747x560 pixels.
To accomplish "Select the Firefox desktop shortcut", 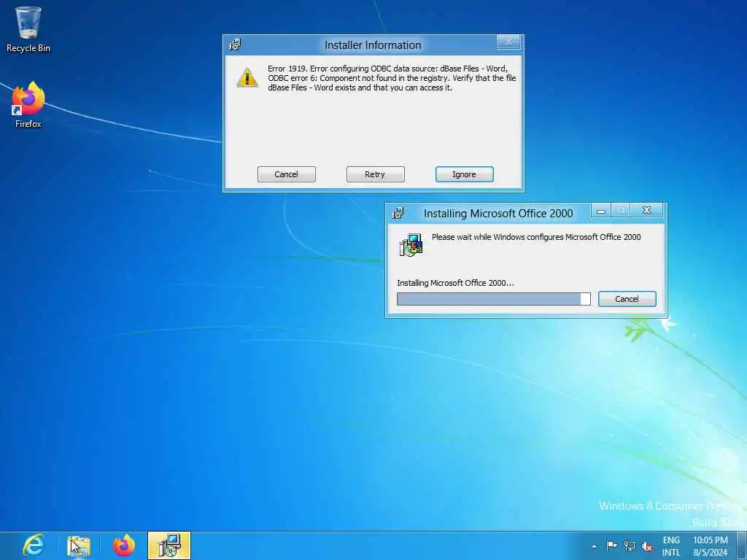I will (28, 105).
